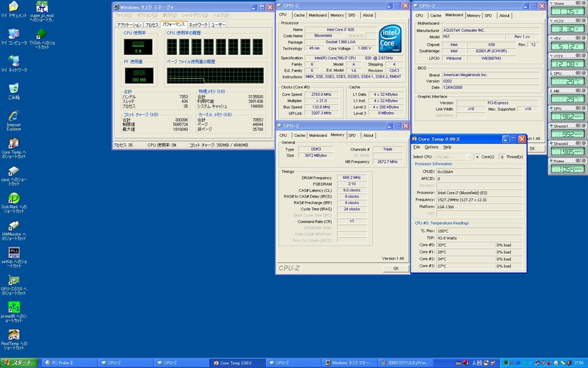Switch to the ネットワーク tab in Task Manager
Image resolution: width=588 pixels, height=368 pixels.
[x=198, y=25]
